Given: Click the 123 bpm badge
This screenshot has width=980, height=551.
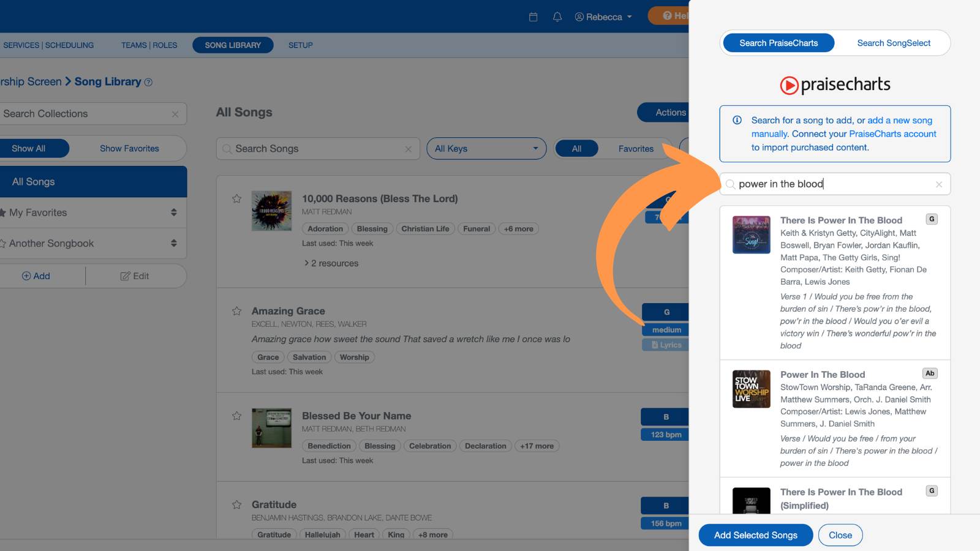Looking at the screenshot, I should 666,435.
